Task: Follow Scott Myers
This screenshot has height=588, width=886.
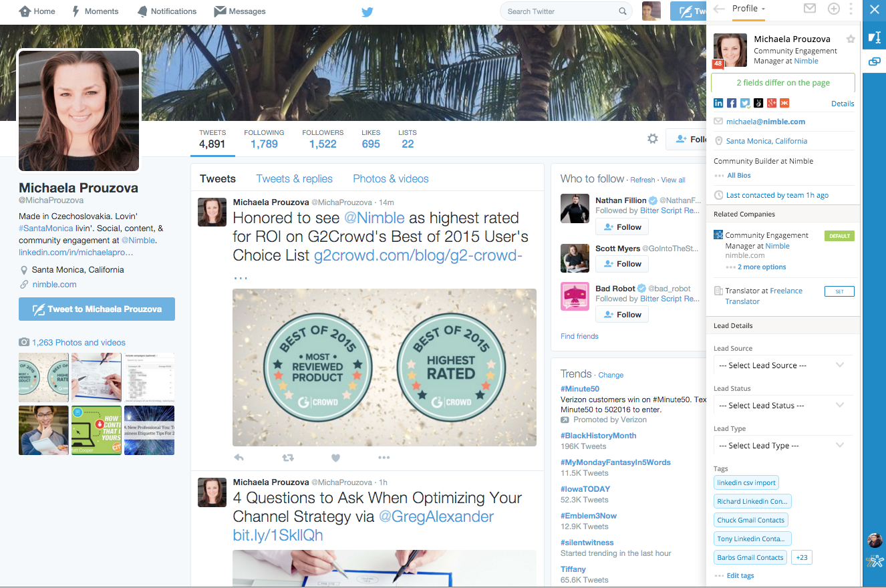Action: pyautogui.click(x=622, y=264)
